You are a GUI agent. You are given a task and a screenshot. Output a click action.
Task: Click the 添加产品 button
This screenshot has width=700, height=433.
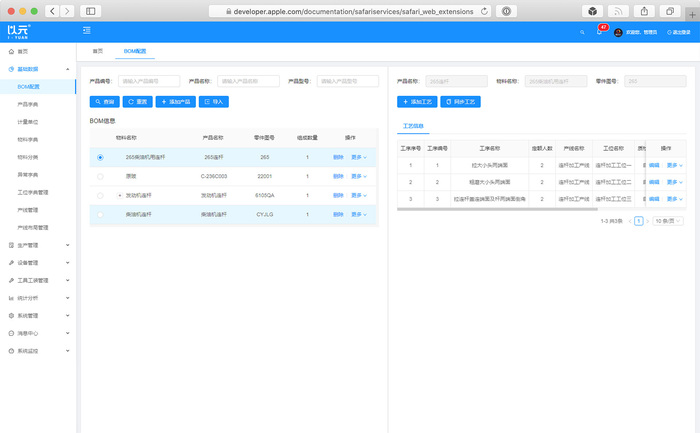coord(176,101)
